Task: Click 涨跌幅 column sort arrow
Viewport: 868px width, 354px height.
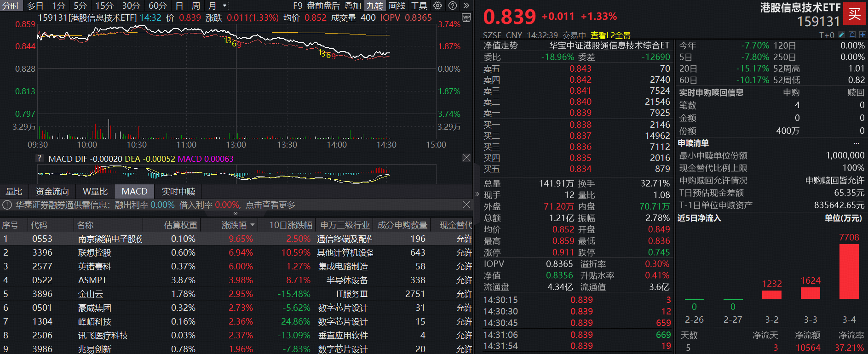Action: [x=253, y=225]
